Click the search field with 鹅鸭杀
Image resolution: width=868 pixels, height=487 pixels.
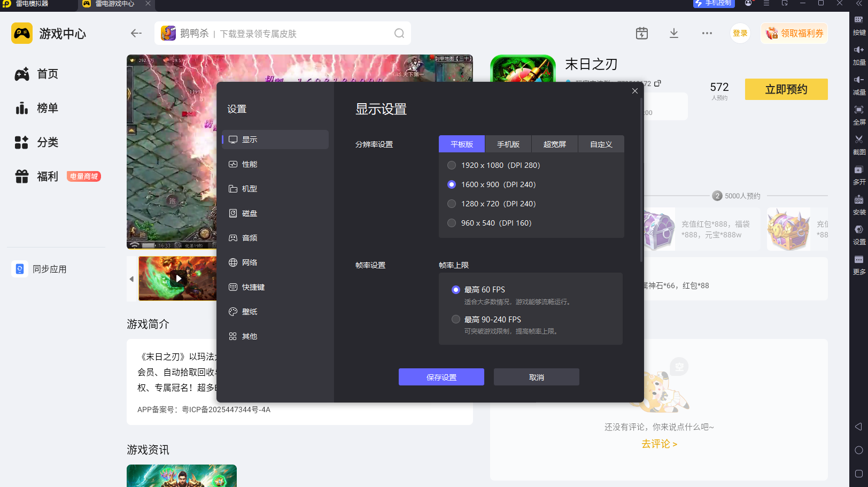coord(283,33)
